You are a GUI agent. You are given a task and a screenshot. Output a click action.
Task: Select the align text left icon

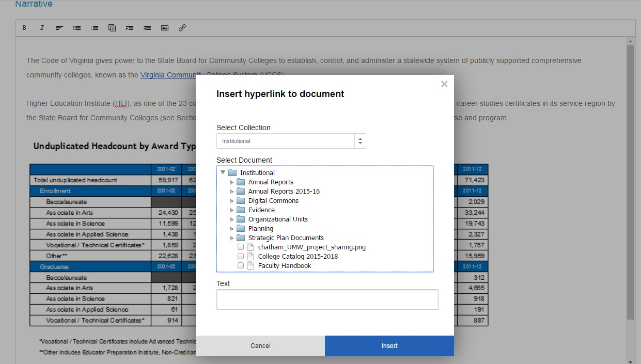click(x=59, y=27)
